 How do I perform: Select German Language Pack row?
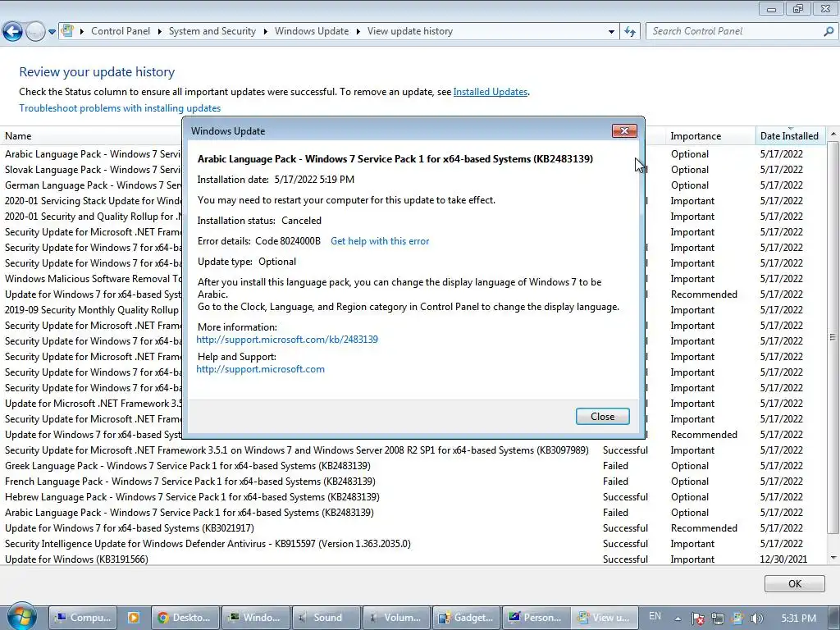[91, 185]
